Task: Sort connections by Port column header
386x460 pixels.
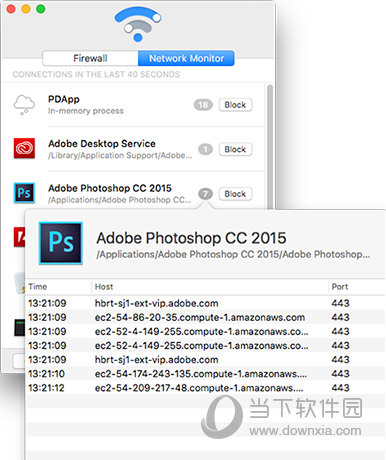Action: (357, 287)
